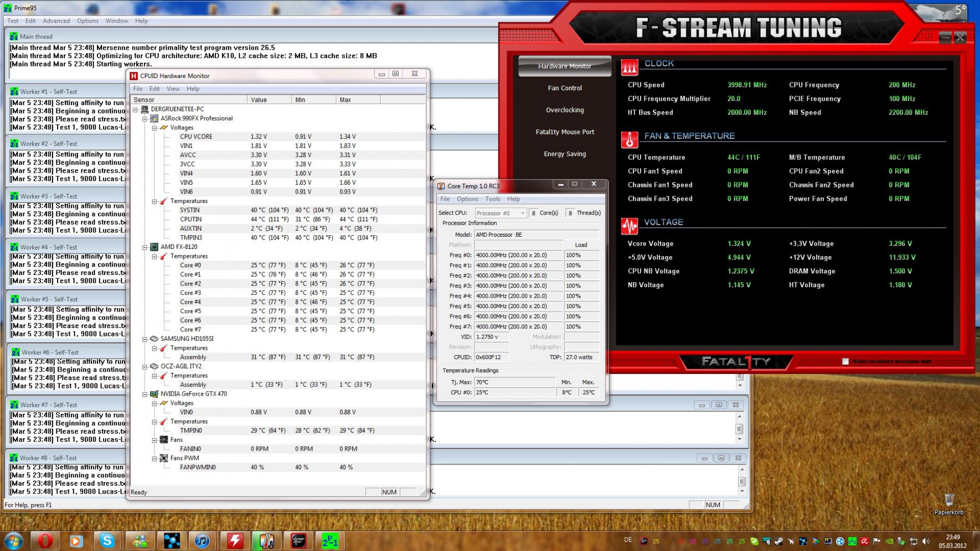The height and width of the screenshot is (551, 980).
Task: Open the Core Temp Tools menu
Action: [493, 199]
